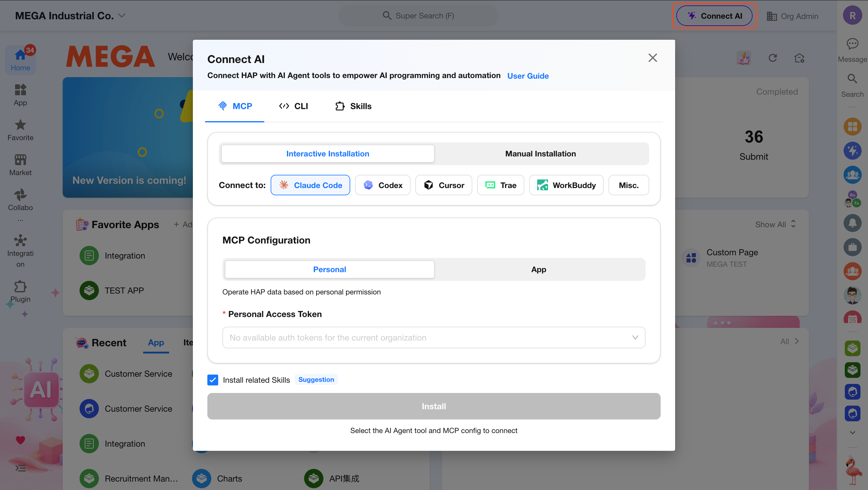Open Recruitment Man... in Recent list

(x=129, y=479)
